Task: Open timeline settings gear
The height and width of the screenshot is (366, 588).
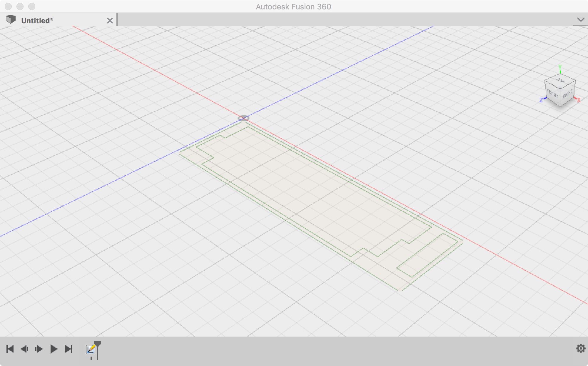Action: pos(581,349)
